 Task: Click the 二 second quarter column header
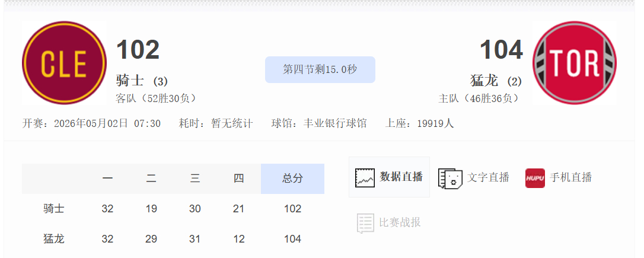pos(151,179)
